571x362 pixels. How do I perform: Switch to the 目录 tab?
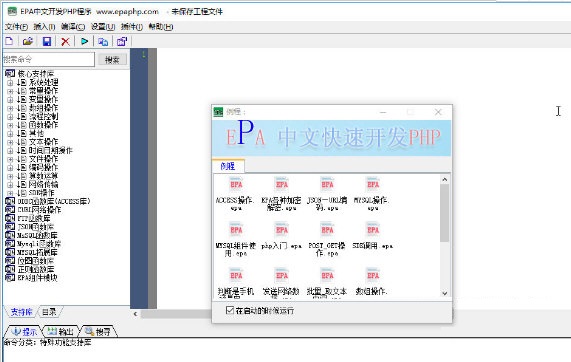tap(49, 312)
